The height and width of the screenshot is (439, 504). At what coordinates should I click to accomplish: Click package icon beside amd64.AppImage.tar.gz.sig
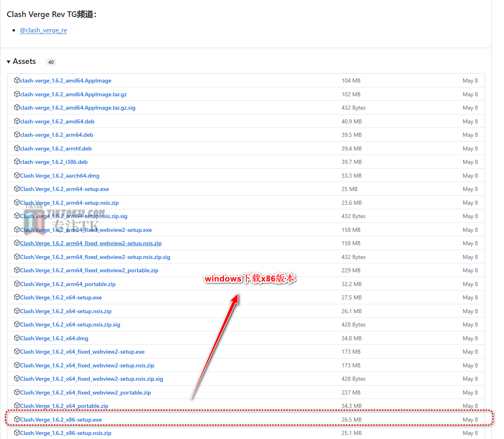pos(17,107)
